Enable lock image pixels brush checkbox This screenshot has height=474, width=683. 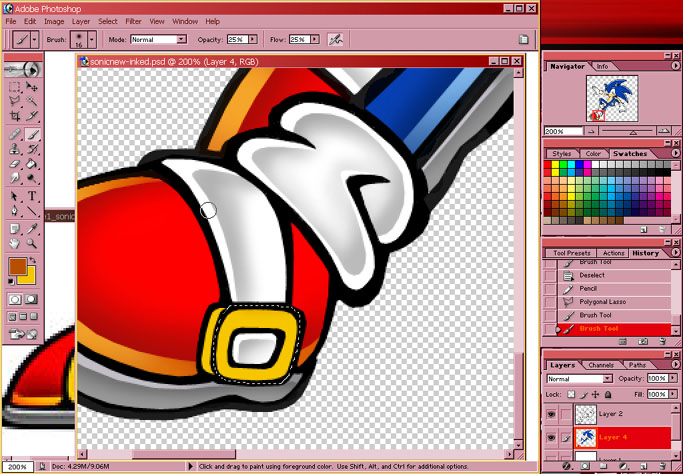click(x=583, y=394)
